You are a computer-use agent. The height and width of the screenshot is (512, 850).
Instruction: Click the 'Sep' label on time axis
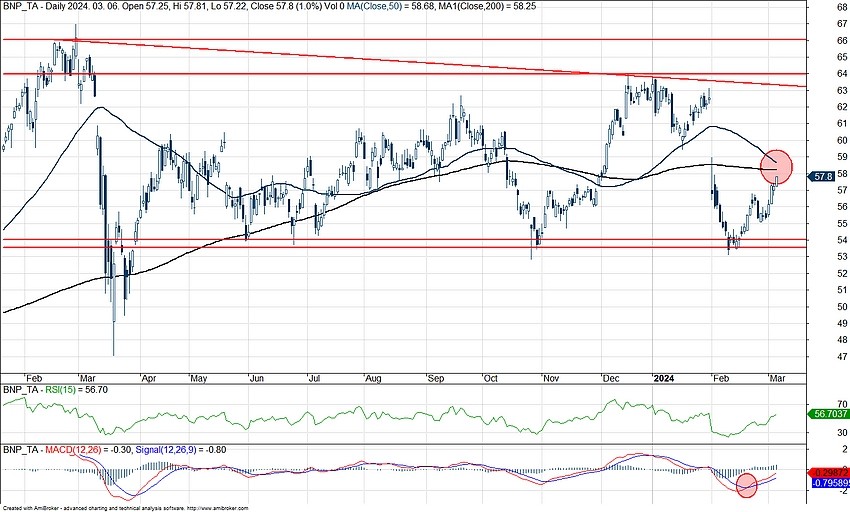click(x=436, y=379)
